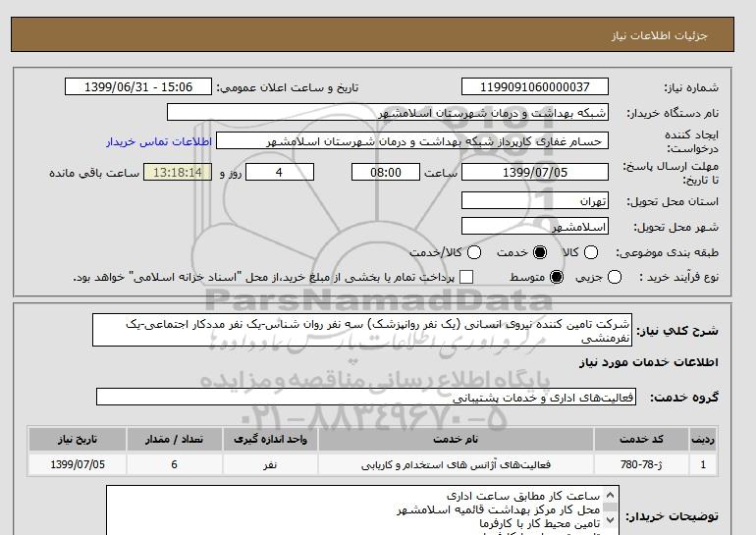Open buyer contact information link

[159, 141]
